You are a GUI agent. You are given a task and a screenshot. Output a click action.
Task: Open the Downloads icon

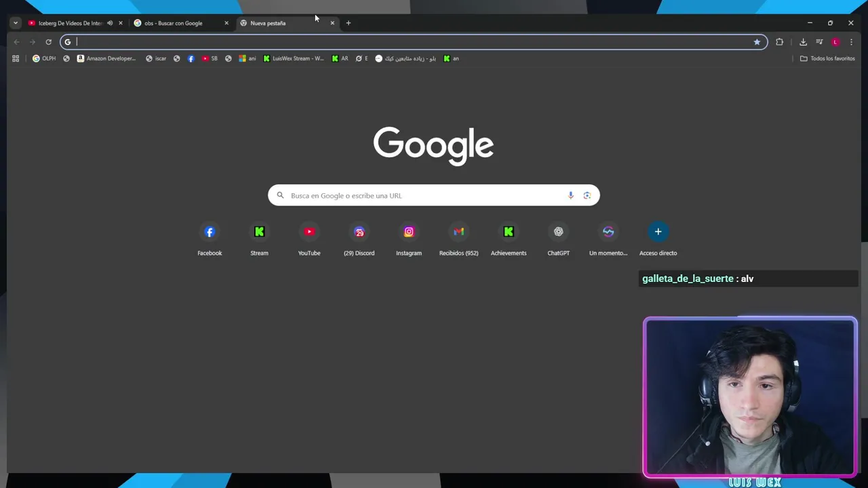pyautogui.click(x=803, y=42)
